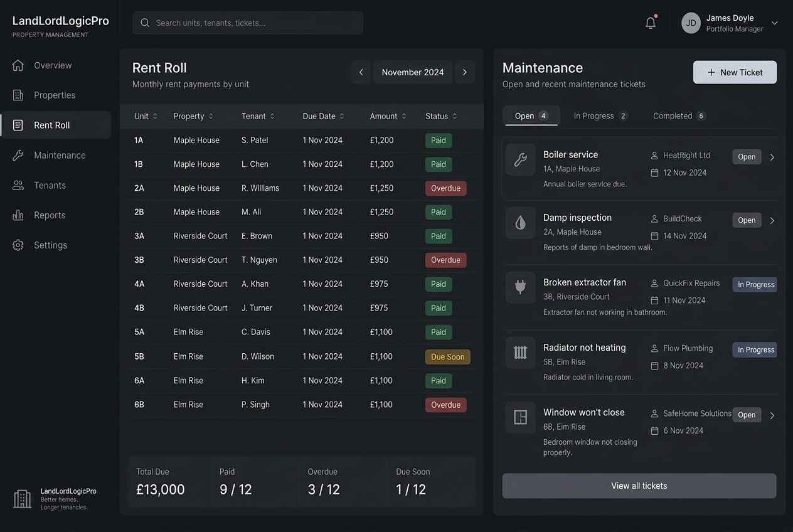Click the Settings gear icon in sidebar
The height and width of the screenshot is (532, 793).
(x=18, y=245)
